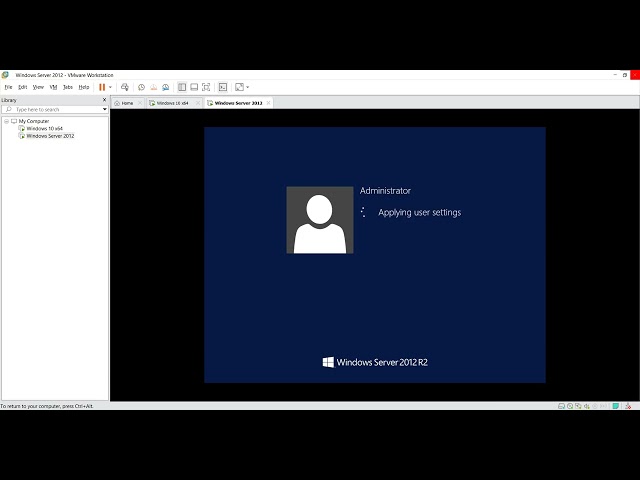The image size is (640, 480).
Task: Open the snapshot manager
Action: click(166, 87)
